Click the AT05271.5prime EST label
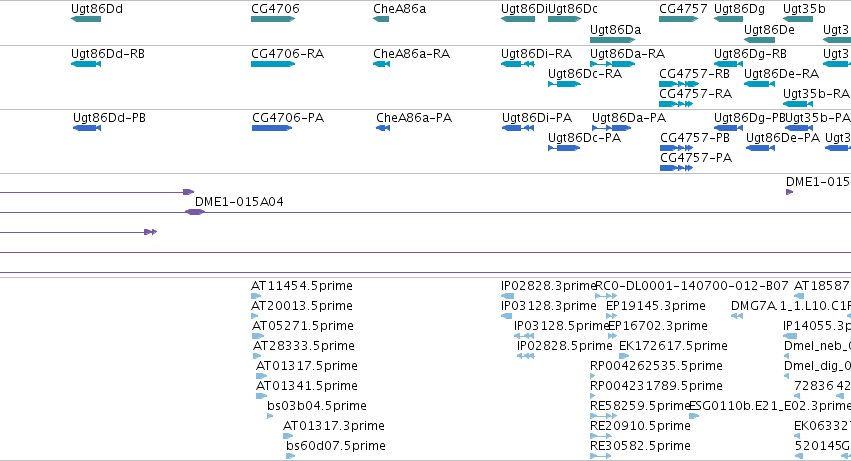 (302, 326)
